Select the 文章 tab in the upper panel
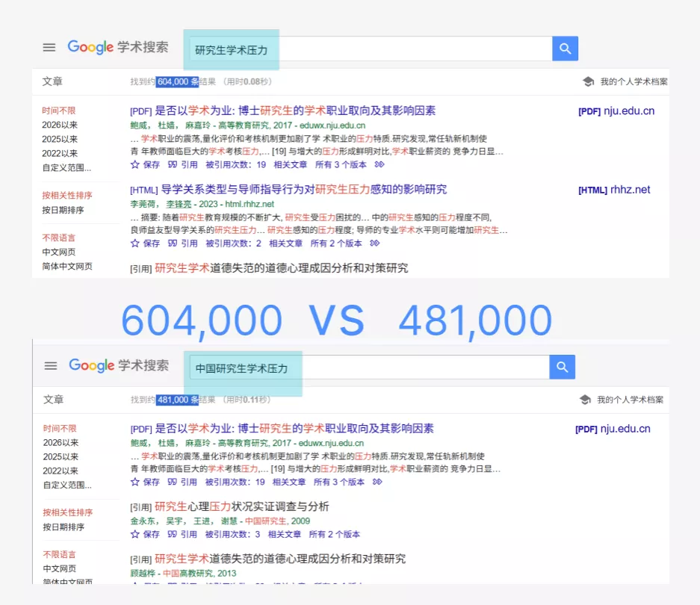The height and width of the screenshot is (605, 700). click(x=52, y=81)
